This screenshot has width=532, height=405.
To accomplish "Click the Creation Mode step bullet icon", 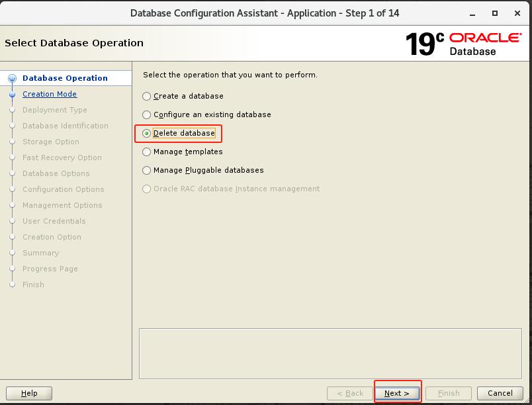I will (x=12, y=94).
